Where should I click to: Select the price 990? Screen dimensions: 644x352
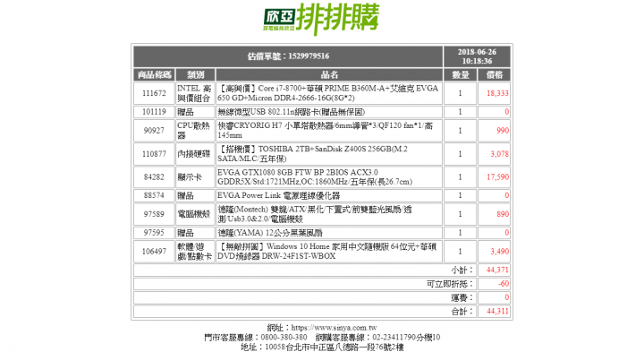503,131
